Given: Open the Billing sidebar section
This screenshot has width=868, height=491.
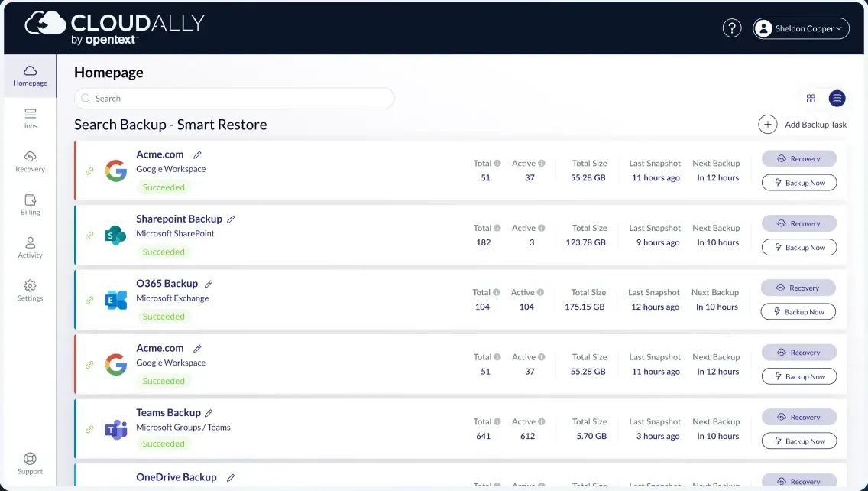Looking at the screenshot, I should click(x=30, y=204).
